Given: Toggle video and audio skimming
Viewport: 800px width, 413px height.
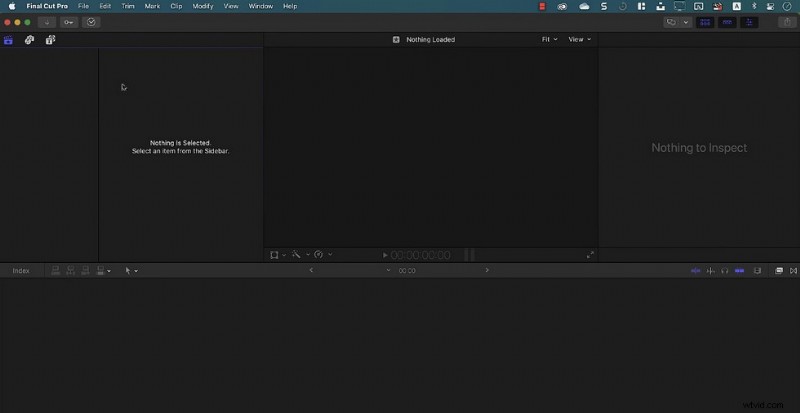Looking at the screenshot, I should click(x=695, y=271).
